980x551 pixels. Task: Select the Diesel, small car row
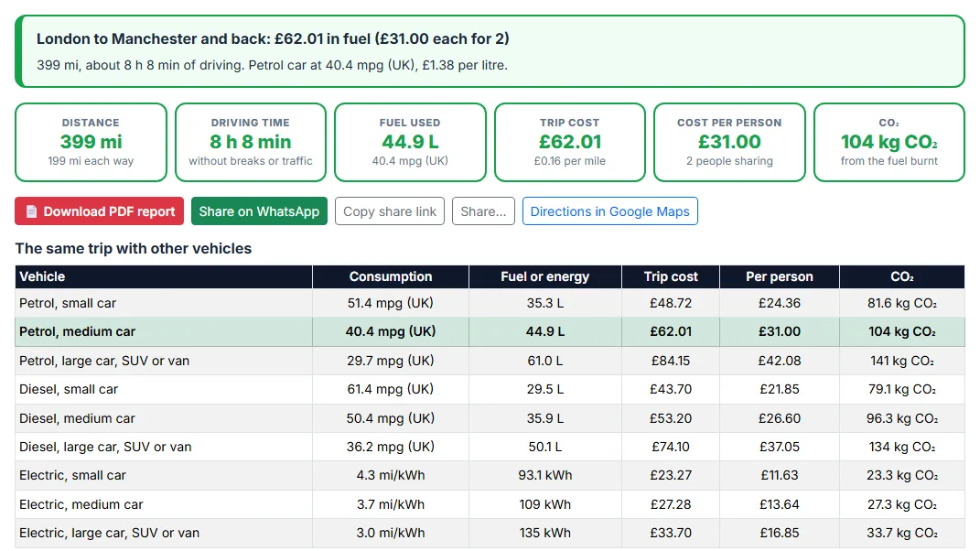(490, 390)
